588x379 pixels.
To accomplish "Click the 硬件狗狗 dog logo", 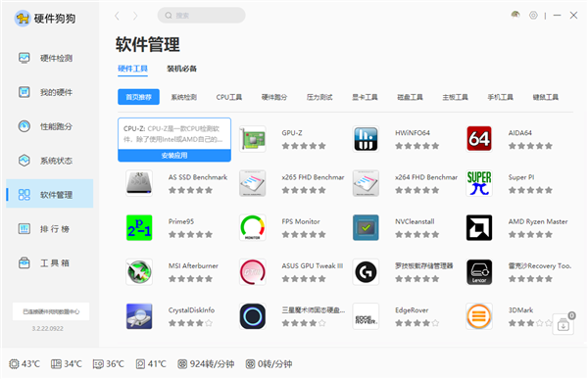I will pos(23,18).
